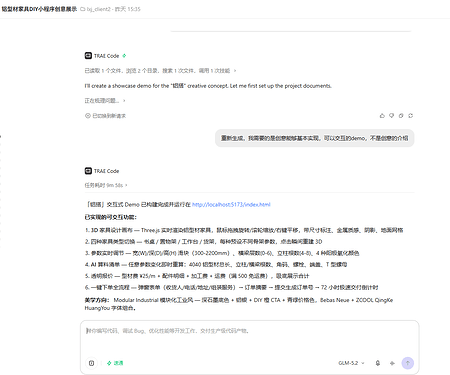Click list item 2 about 四种家具类型切换
450x375 pixels.
pyautogui.click(x=203, y=241)
